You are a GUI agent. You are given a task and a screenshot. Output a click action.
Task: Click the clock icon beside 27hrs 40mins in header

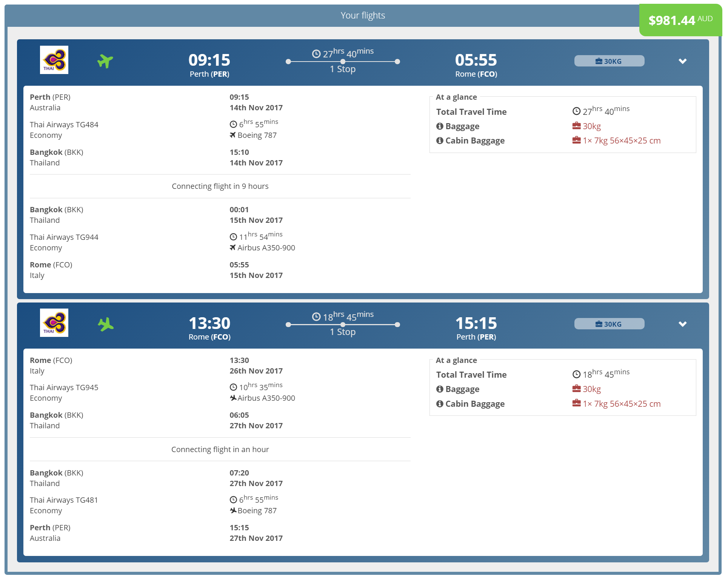[x=316, y=54]
